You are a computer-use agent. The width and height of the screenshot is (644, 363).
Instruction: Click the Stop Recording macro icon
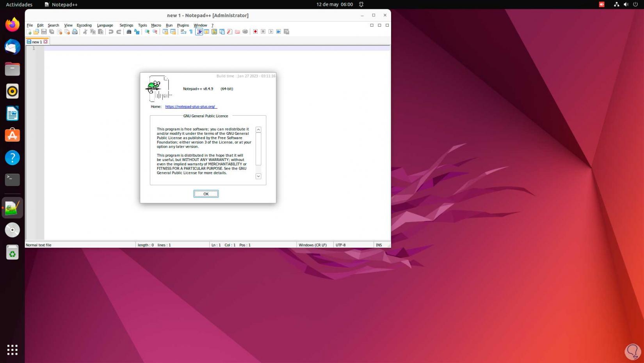click(x=263, y=32)
